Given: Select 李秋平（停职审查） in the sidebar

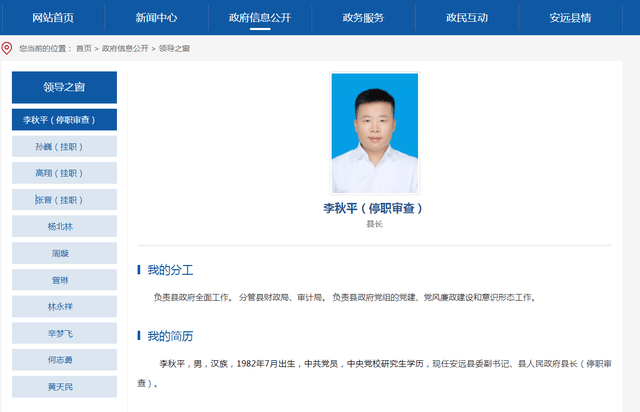Looking at the screenshot, I should tap(64, 120).
